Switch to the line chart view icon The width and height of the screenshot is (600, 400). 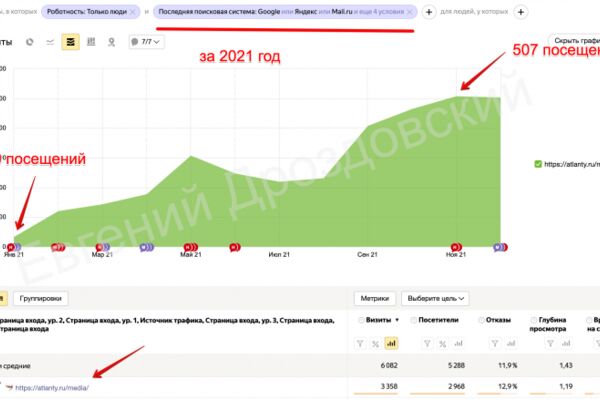pos(50,42)
